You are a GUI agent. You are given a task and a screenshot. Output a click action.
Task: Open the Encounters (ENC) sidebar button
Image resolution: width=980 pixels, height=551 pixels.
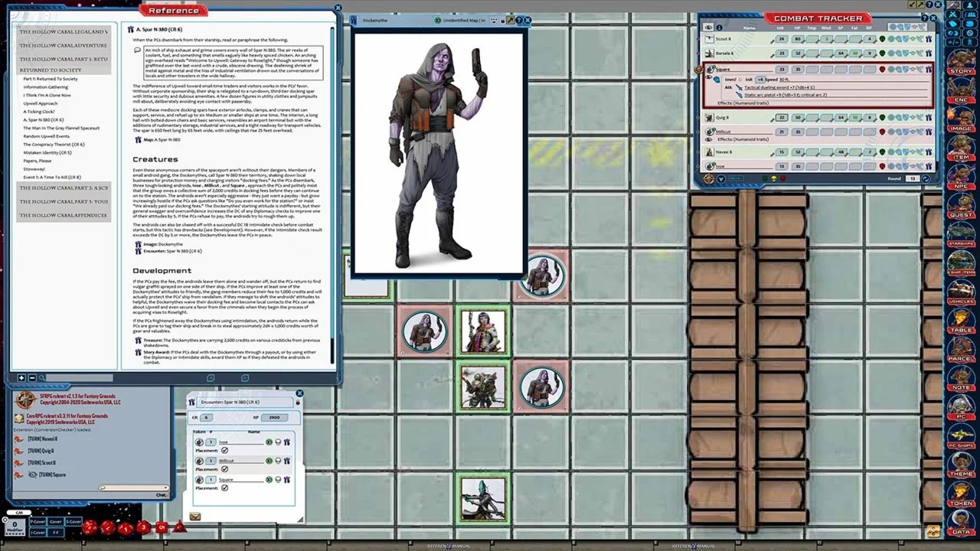click(961, 89)
